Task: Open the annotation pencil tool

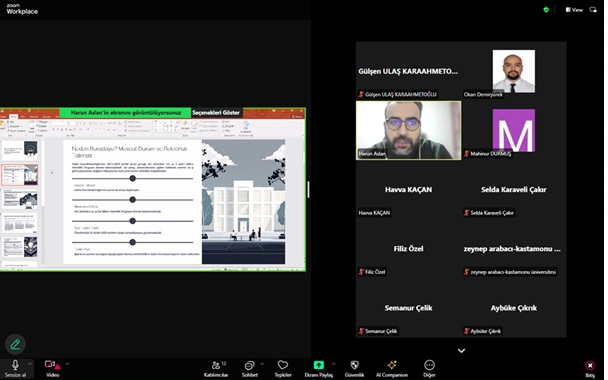Action: (15, 344)
